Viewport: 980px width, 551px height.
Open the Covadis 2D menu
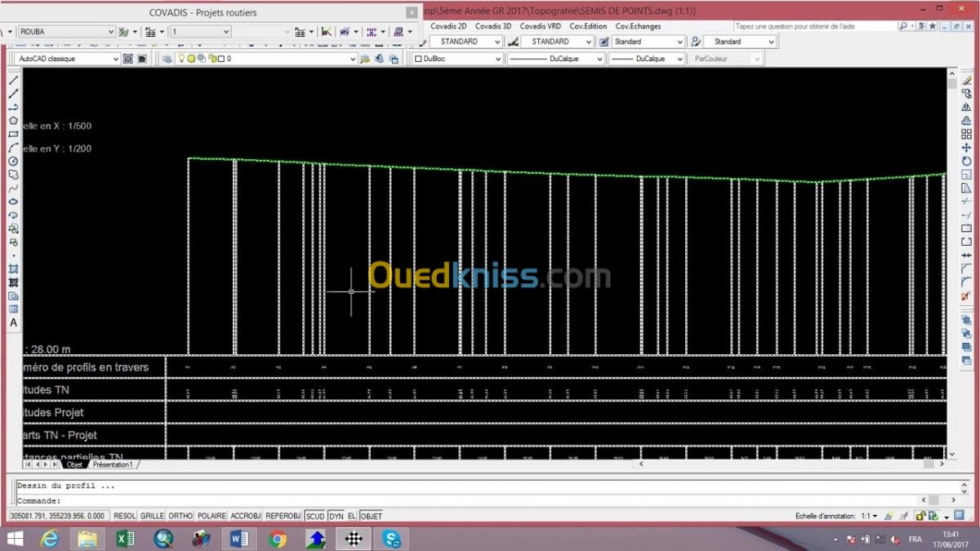point(448,27)
